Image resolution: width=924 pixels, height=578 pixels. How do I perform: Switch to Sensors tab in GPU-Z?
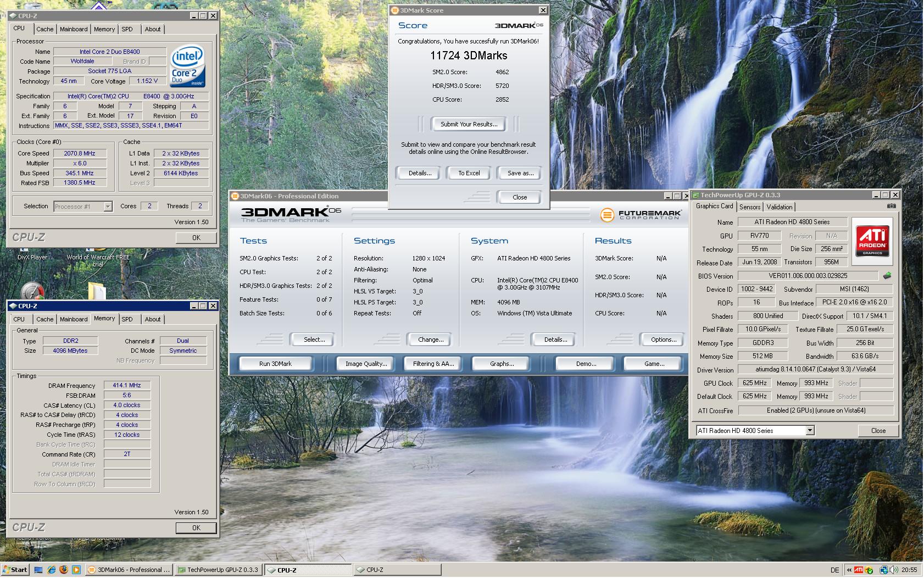point(749,207)
